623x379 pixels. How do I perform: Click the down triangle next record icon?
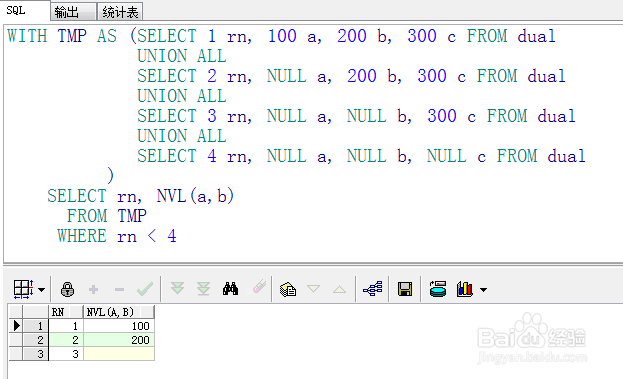pos(313,289)
